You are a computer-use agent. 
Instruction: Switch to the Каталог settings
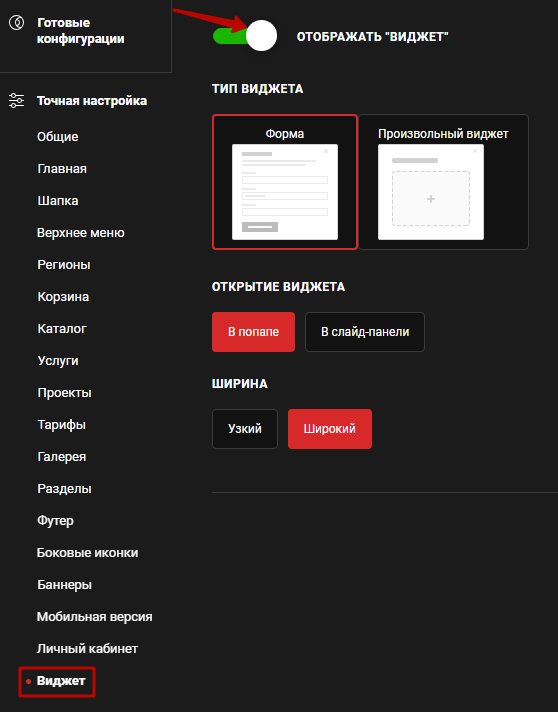point(62,329)
